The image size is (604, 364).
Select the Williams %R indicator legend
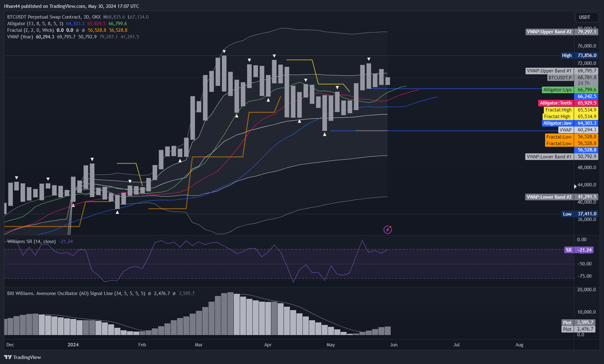[40, 242]
